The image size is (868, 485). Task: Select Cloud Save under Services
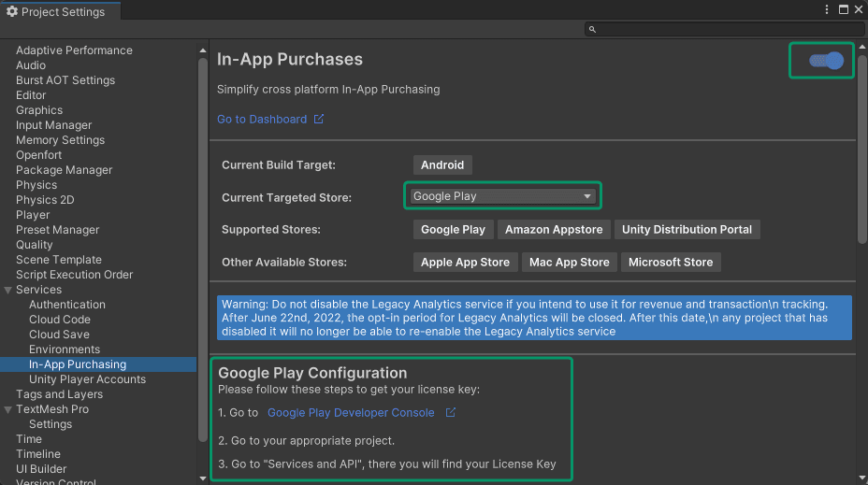pos(59,334)
